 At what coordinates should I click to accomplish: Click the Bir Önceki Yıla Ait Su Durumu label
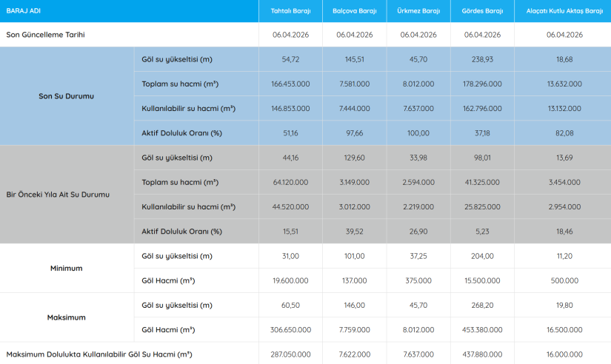[67, 195]
